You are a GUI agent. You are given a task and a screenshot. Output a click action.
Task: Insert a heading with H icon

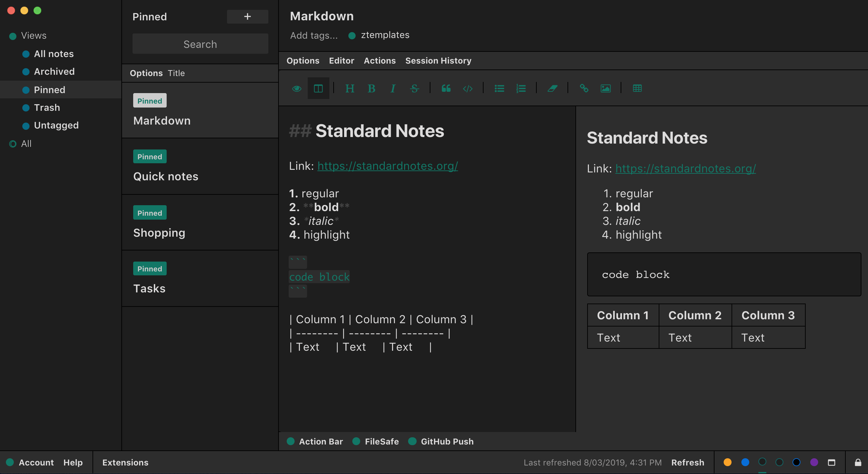[349, 89]
